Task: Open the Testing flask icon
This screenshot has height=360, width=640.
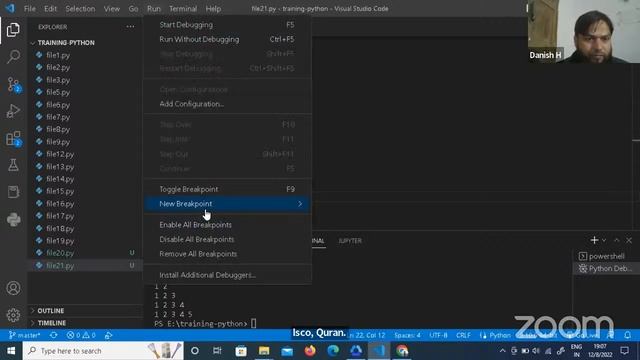Action: (13, 165)
